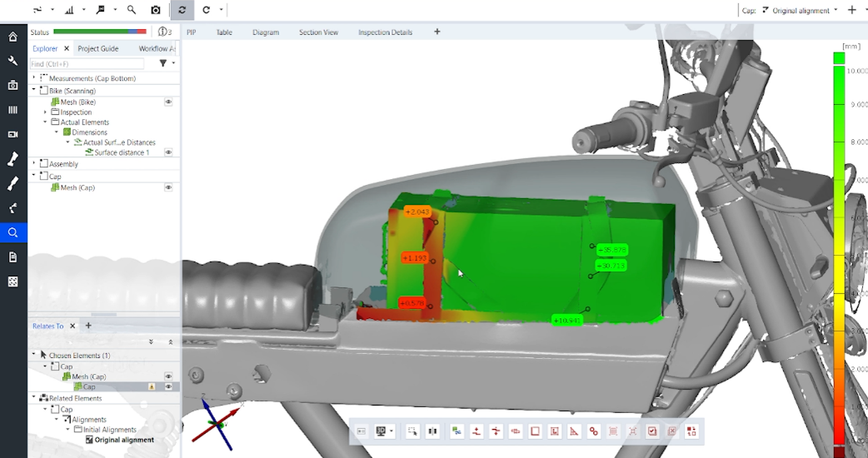Click the camera snapshot icon in top toolbar
Screen dimensions: 868x458
156,10
